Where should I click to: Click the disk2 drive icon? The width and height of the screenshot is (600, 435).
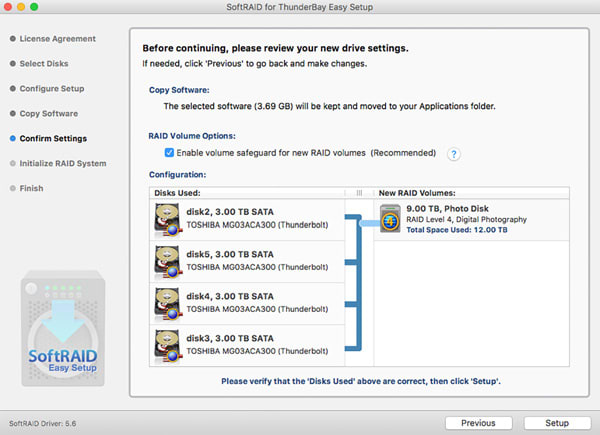[x=169, y=218]
